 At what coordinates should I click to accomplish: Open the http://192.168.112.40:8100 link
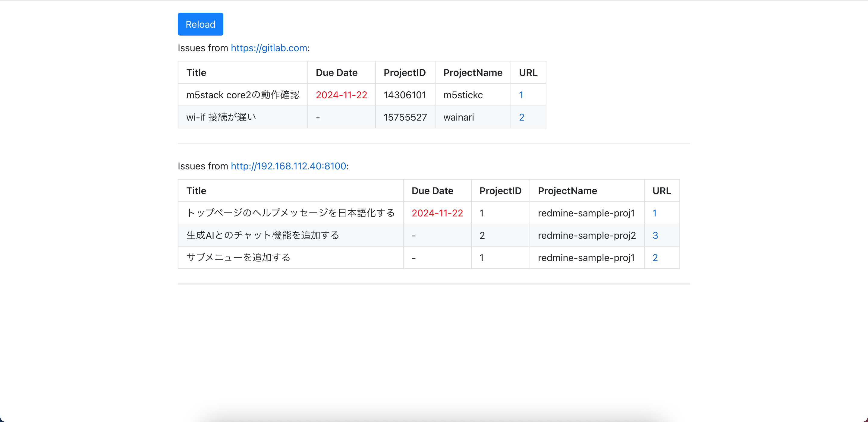(288, 166)
